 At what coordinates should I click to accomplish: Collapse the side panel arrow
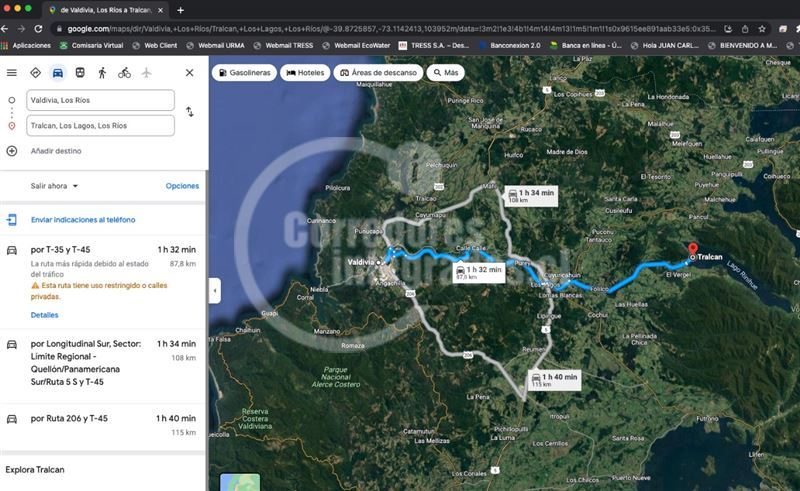coord(215,291)
